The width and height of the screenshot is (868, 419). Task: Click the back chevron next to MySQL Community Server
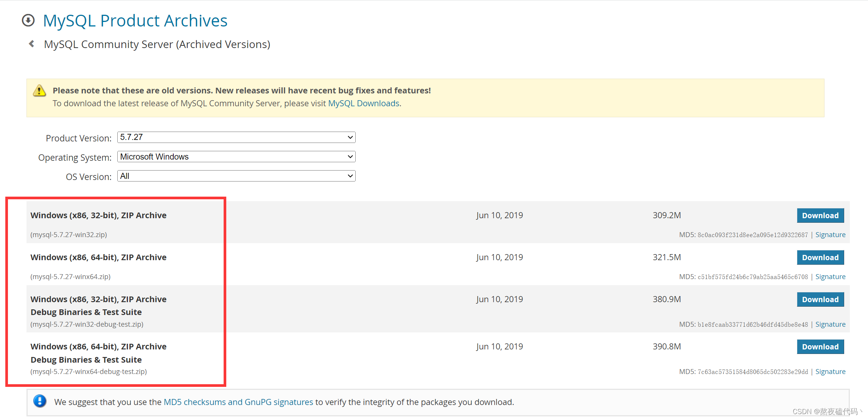pos(32,44)
